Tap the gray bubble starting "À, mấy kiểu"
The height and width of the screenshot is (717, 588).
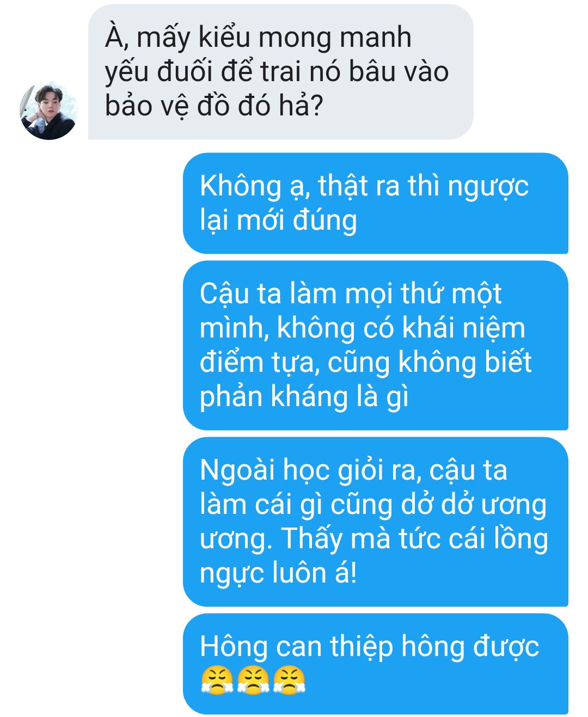click(280, 72)
